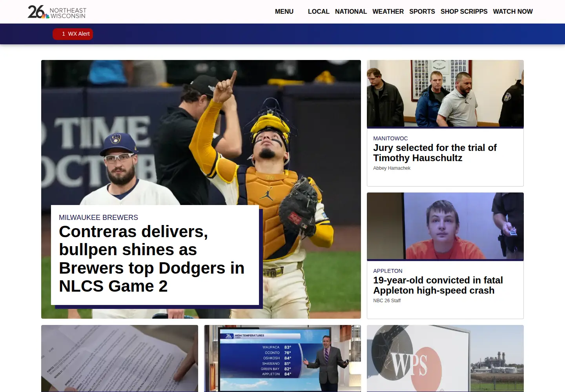565x392 pixels.
Task: Open the paper document story thumbnail
Action: click(x=120, y=358)
